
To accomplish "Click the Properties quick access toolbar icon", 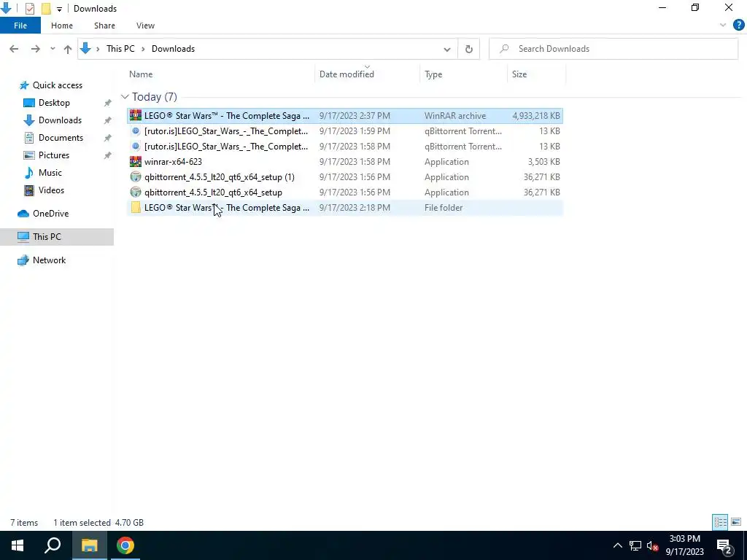I will coord(29,9).
